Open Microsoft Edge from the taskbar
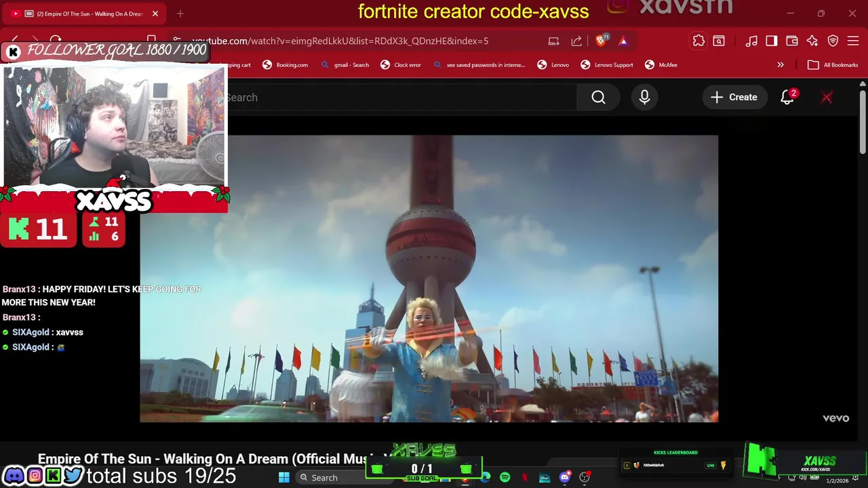This screenshot has height=488, width=868. click(485, 478)
